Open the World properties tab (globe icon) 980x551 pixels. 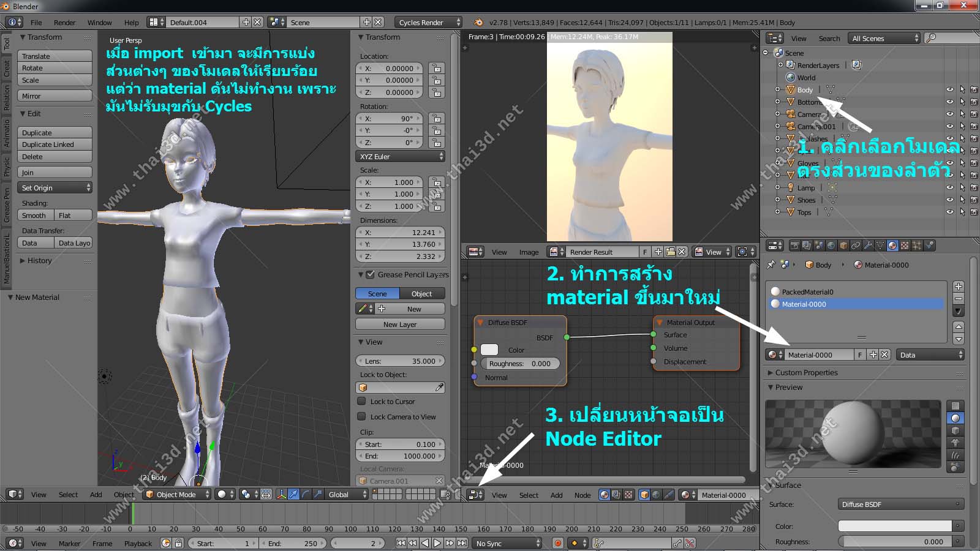click(831, 246)
